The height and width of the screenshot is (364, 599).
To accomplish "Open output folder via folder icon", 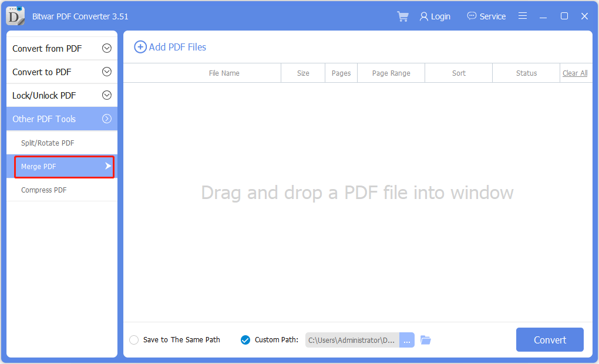I will point(426,340).
